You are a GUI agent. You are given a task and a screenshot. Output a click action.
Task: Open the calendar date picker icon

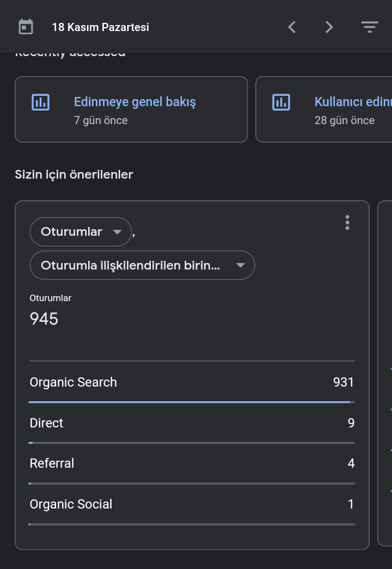pyautogui.click(x=26, y=27)
